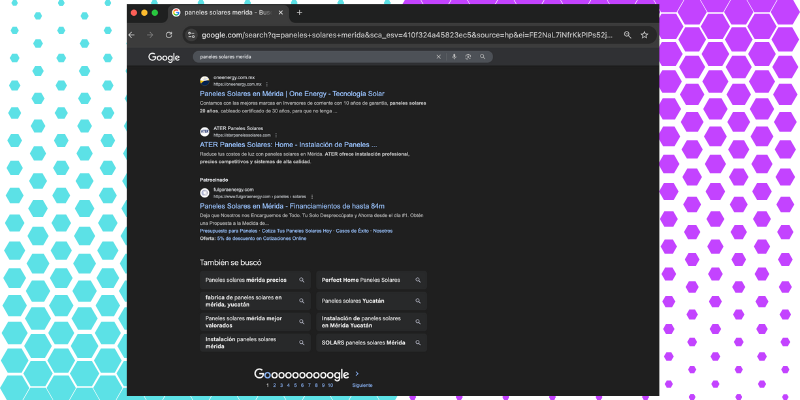This screenshot has width=800, height=400.
Task: Click the magnifier search submit icon
Action: pyautogui.click(x=482, y=57)
